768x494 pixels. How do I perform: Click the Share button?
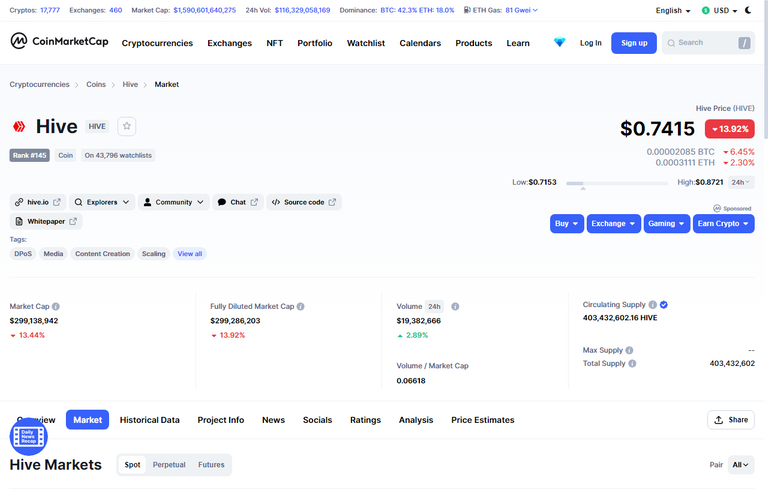(x=731, y=420)
